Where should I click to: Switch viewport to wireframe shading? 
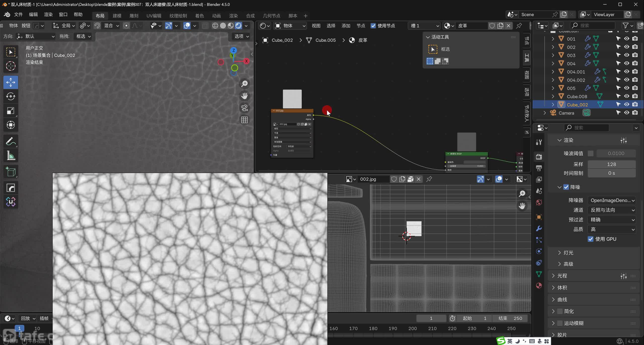click(215, 26)
